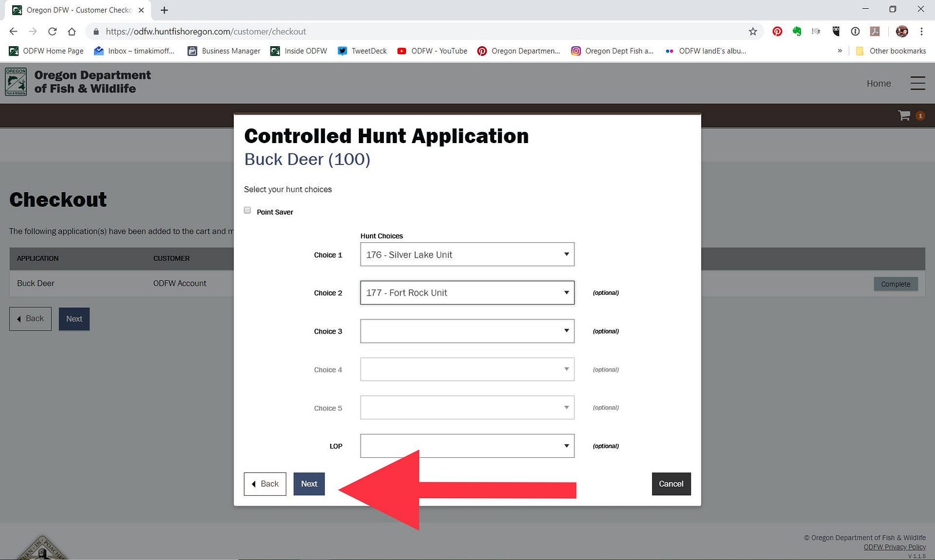Viewport: 935px width, 560px height.
Task: Go forward with the browser forward arrow
Action: (33, 32)
